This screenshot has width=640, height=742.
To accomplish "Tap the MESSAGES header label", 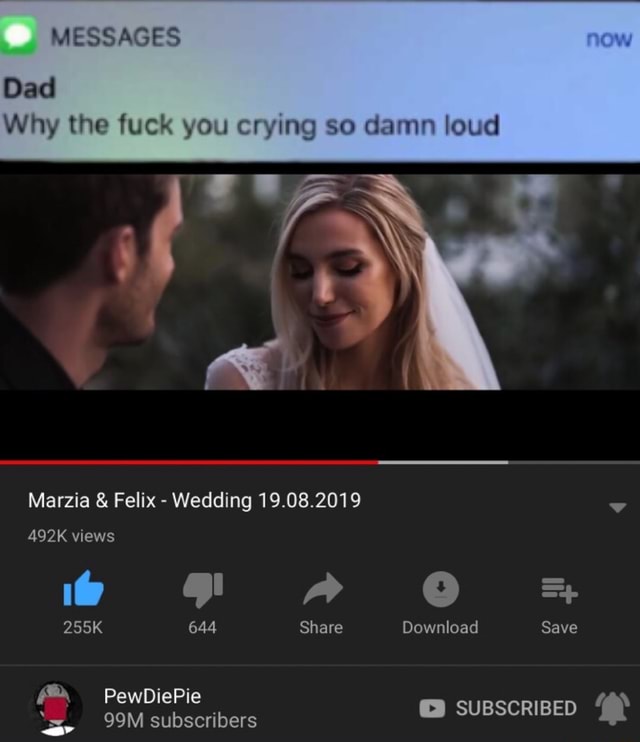I will (116, 37).
